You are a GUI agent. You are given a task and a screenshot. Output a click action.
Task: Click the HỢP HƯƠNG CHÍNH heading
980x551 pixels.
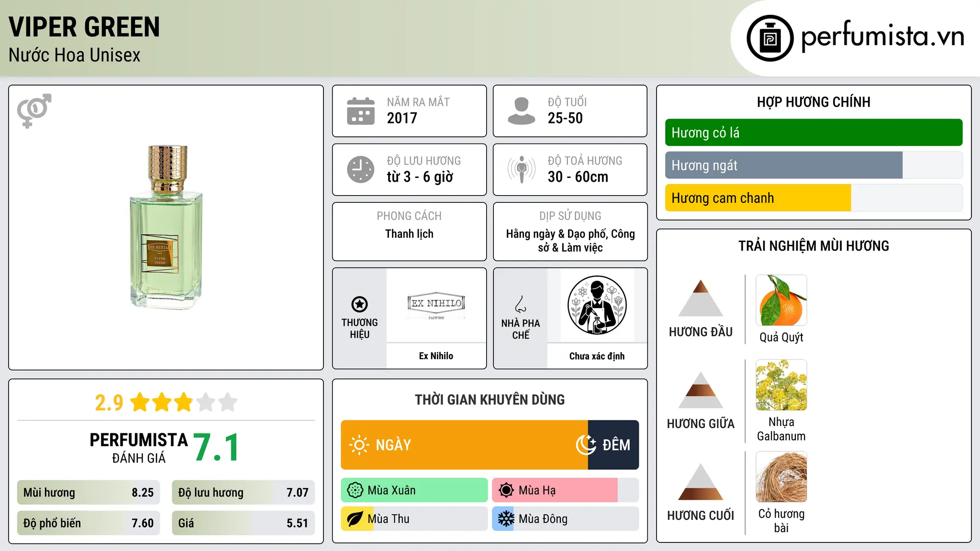(813, 102)
